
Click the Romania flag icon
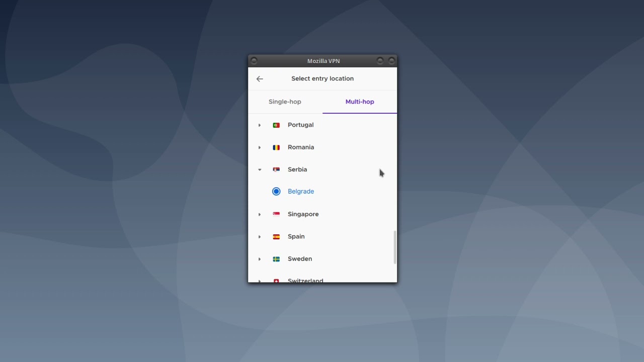[276, 147]
